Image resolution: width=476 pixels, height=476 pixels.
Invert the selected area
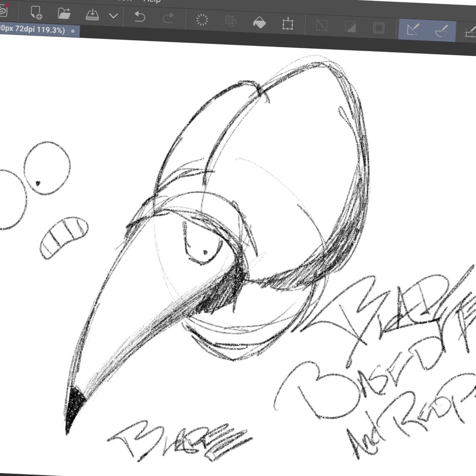click(x=351, y=27)
